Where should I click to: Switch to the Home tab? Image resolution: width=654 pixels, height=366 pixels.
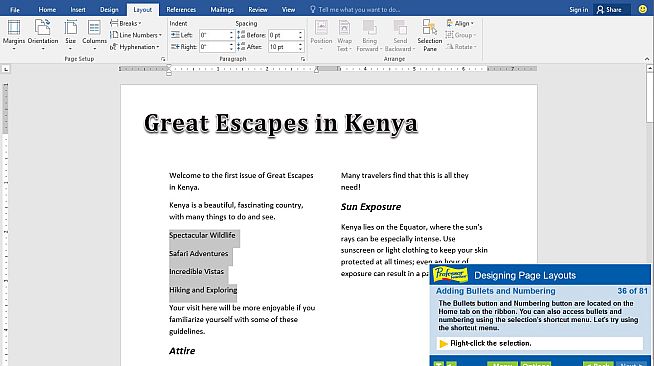[x=47, y=10]
